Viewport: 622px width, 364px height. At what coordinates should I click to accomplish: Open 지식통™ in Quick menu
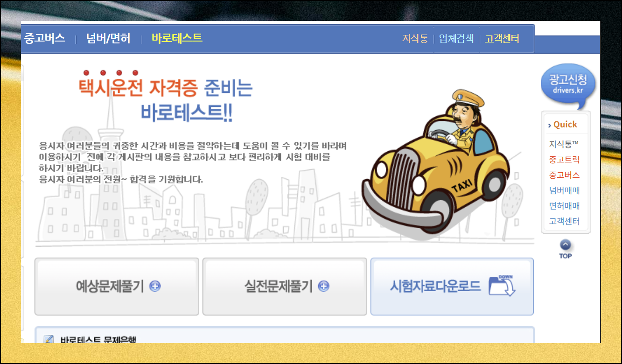[x=564, y=144]
